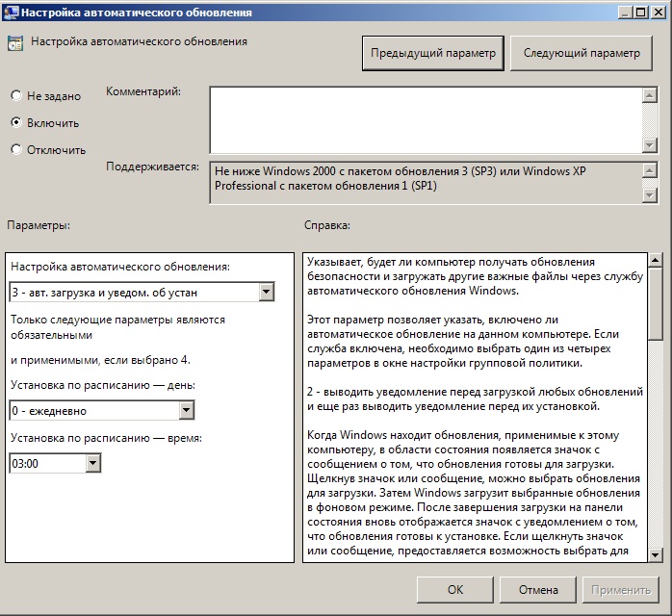Click the "0 - ежедневно" value
Image resolution: width=672 pixels, height=616 pixels.
(x=49, y=411)
